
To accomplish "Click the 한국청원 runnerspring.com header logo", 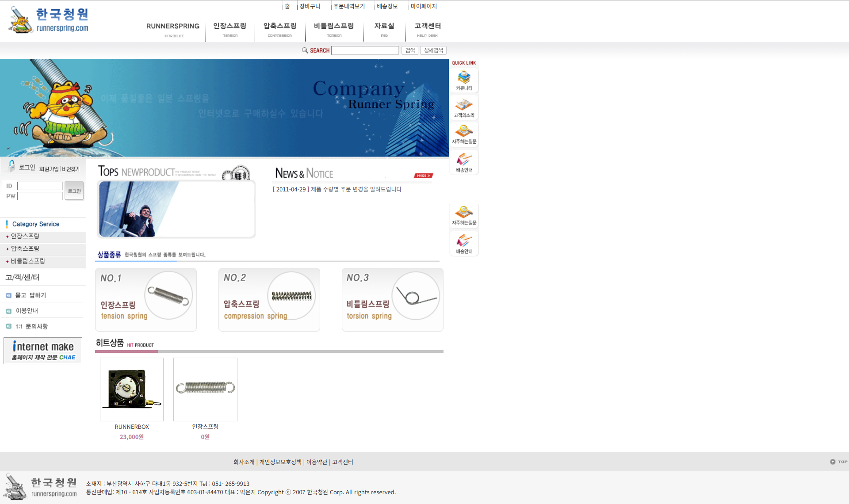I will pos(49,20).
